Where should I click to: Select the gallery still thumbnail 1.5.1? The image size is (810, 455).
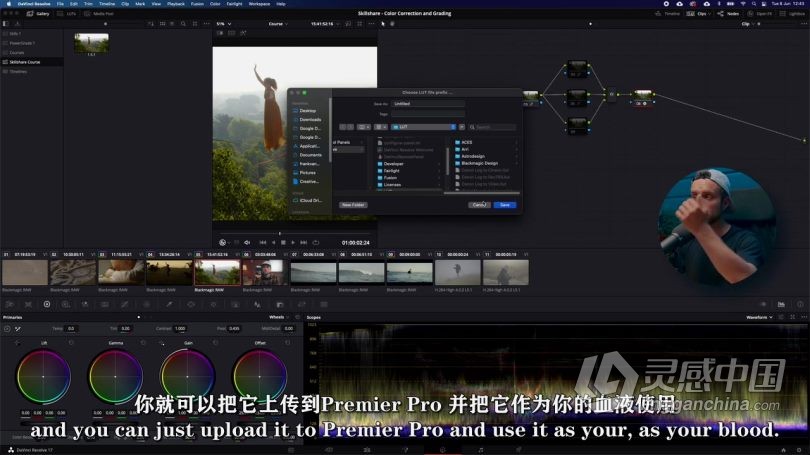coord(91,43)
